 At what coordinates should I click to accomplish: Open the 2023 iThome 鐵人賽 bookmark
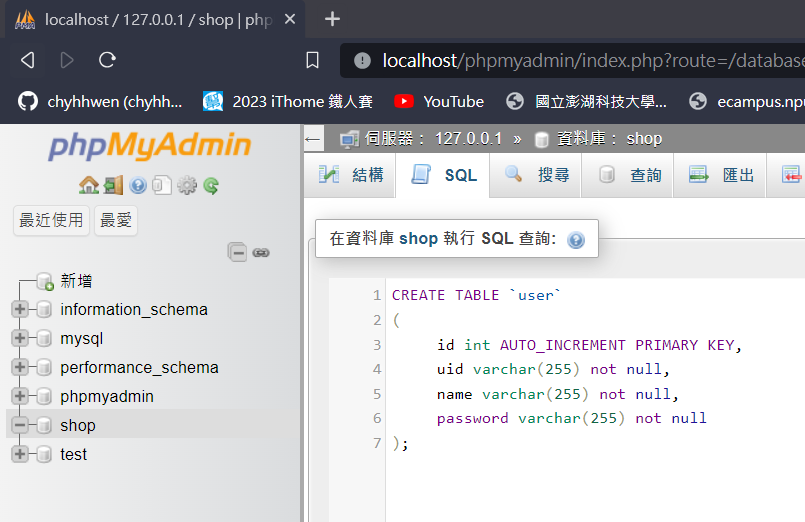tap(288, 102)
